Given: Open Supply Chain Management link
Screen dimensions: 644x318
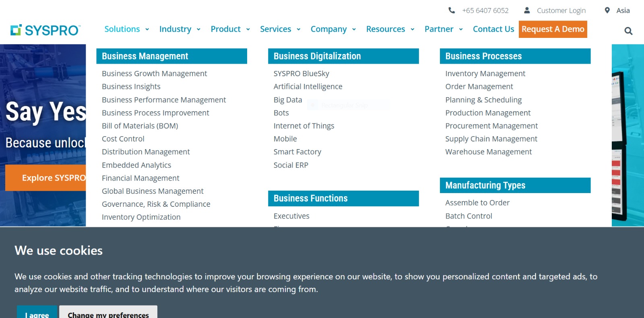Looking at the screenshot, I should coord(491,139).
